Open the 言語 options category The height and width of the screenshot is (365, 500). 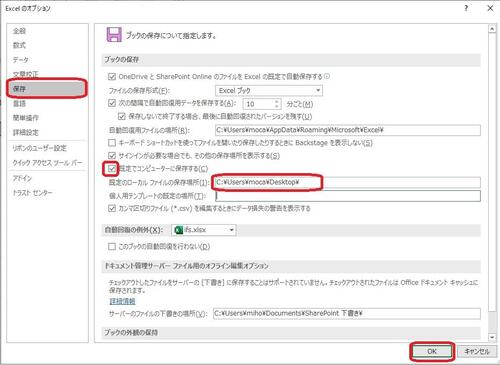click(19, 103)
